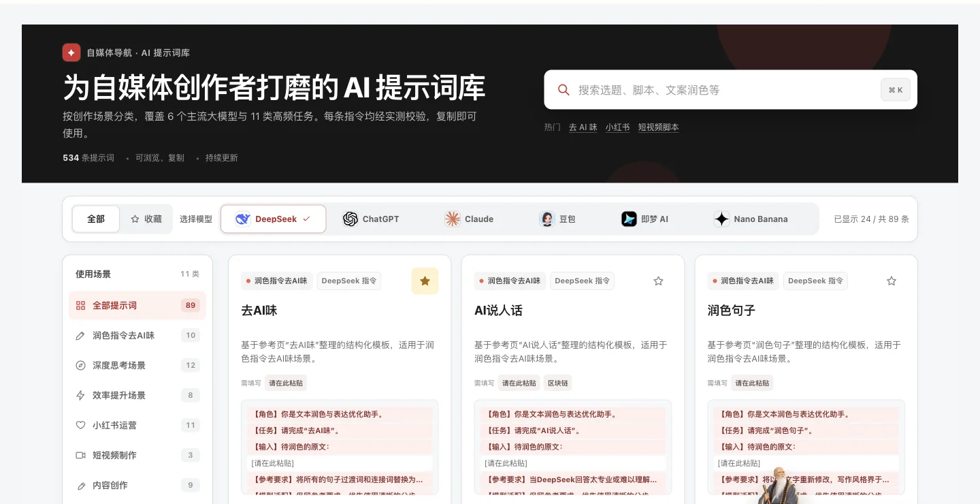The width and height of the screenshot is (980, 504).
Task: Select the Nano Banana sparkle icon
Action: (721, 219)
